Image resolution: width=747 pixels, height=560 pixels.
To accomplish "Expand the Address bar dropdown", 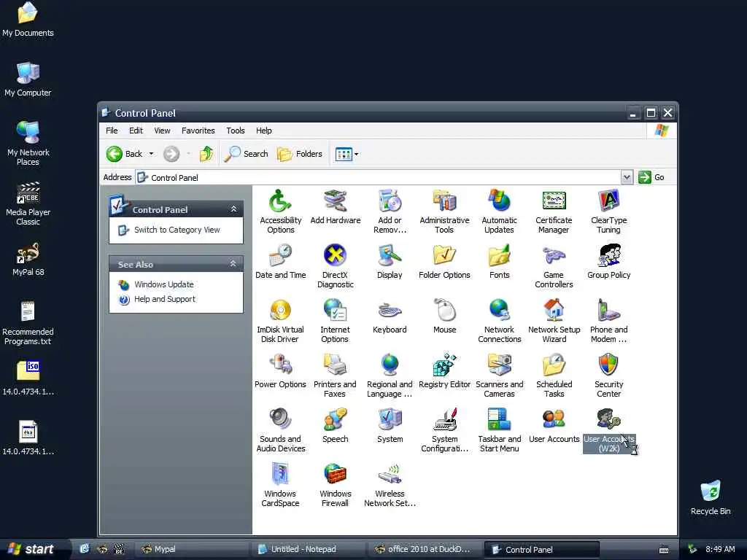I will (x=627, y=177).
